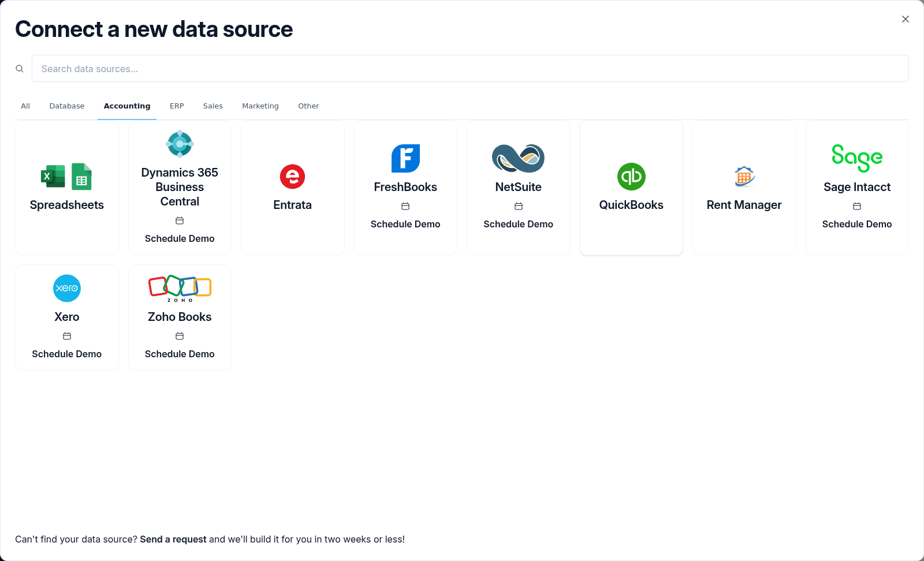Screen dimensions: 924x561
Task: Focus the Search data sources field
Action: pos(470,69)
